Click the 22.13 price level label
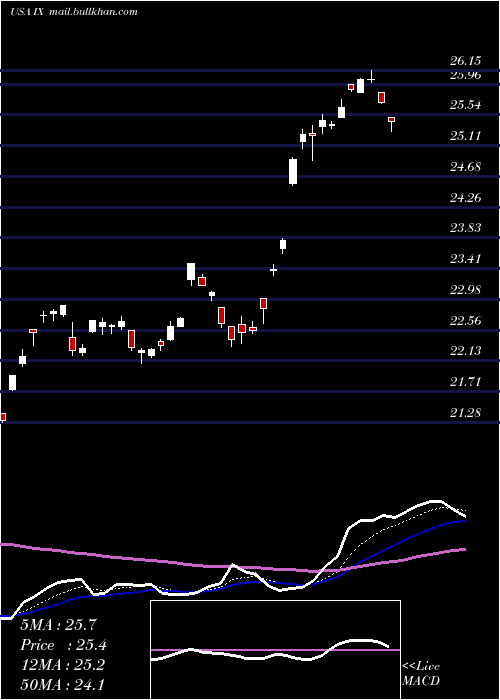 pos(466,351)
